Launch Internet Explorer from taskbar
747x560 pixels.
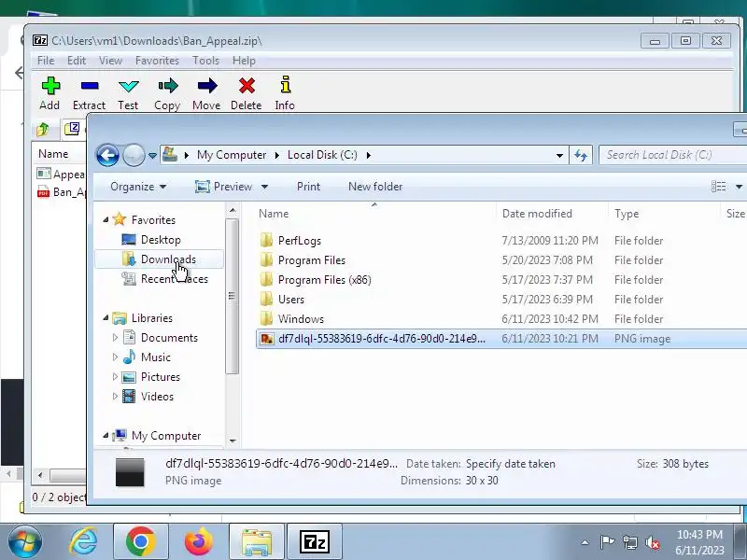(83, 542)
